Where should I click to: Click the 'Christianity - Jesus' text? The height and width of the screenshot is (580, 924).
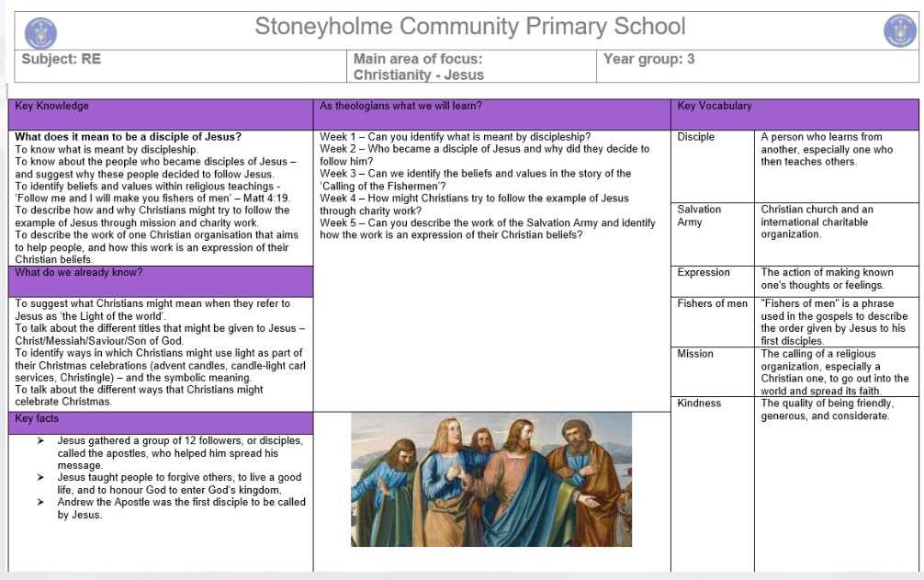pyautogui.click(x=419, y=74)
